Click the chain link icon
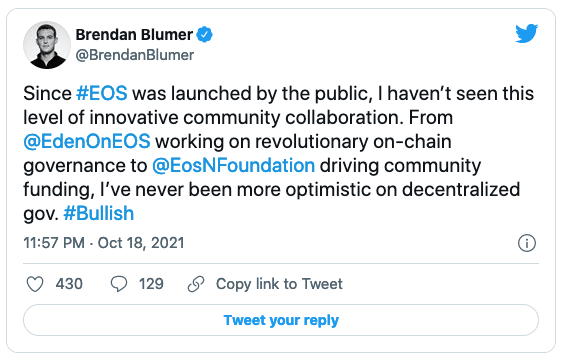 point(196,284)
